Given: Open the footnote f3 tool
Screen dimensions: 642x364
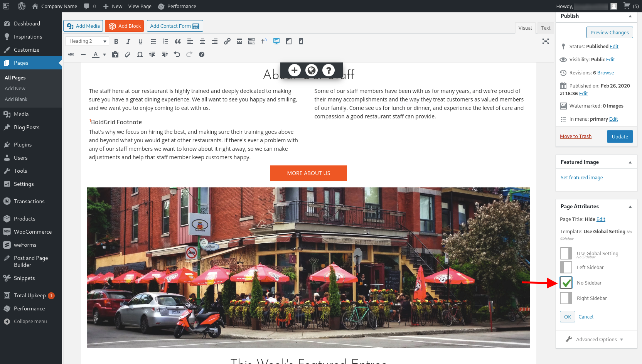Looking at the screenshot, I should coord(264,41).
